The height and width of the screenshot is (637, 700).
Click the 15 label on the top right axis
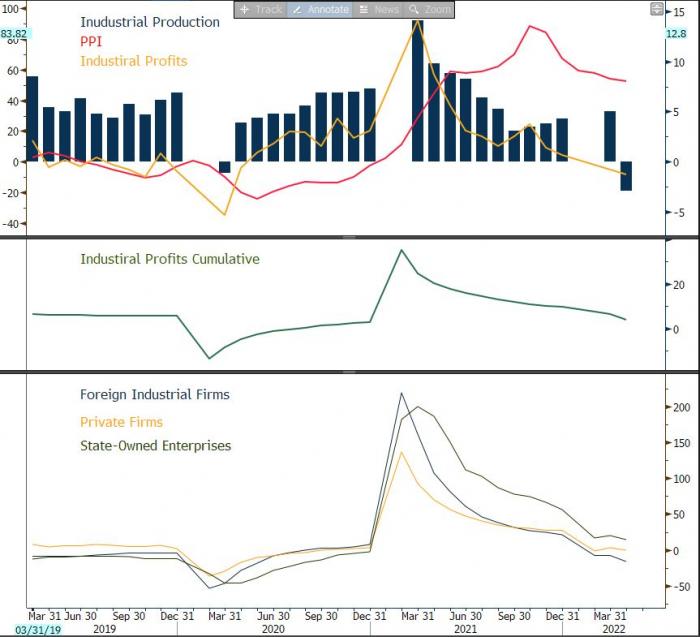pyautogui.click(x=679, y=12)
